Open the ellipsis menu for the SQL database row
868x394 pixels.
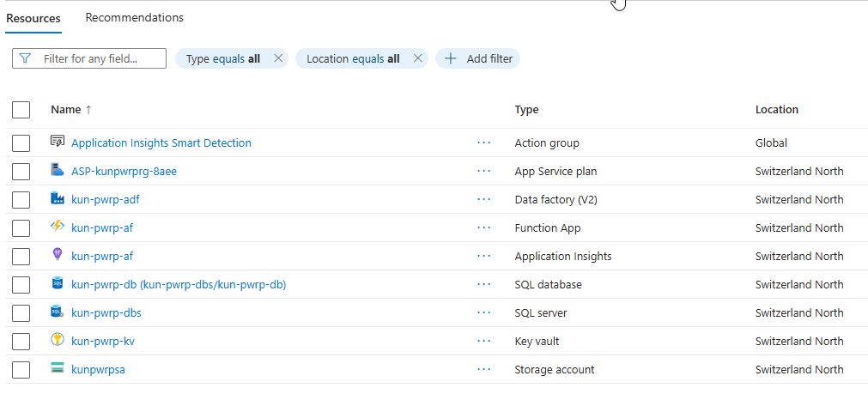[x=484, y=284]
